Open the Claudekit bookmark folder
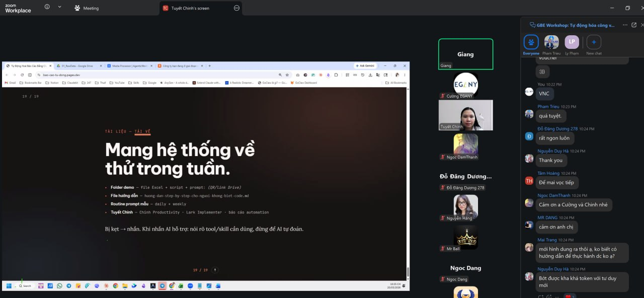Viewport: 644px width, 298px height. [70, 83]
